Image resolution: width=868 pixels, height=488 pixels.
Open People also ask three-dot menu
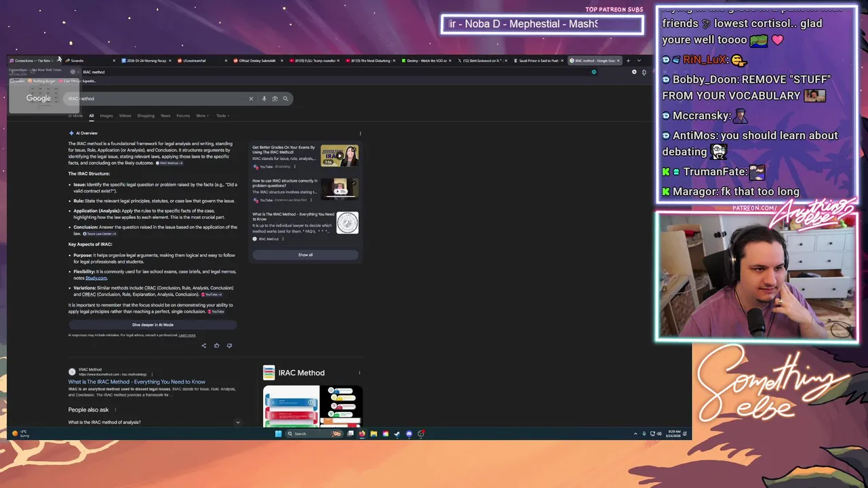(x=115, y=410)
